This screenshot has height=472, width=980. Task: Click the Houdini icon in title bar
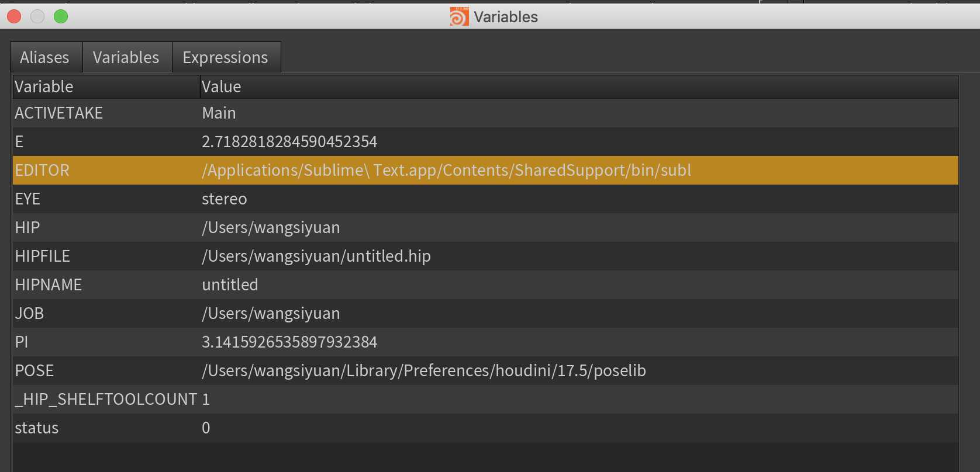click(459, 16)
